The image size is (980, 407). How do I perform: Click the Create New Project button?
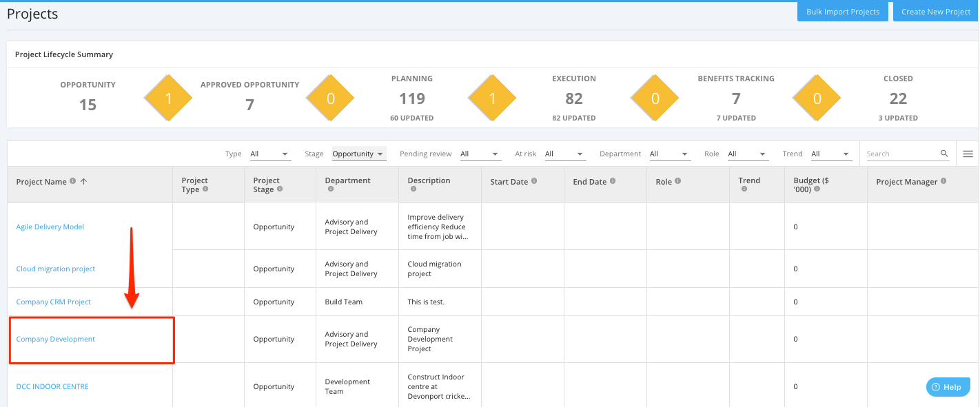point(936,11)
